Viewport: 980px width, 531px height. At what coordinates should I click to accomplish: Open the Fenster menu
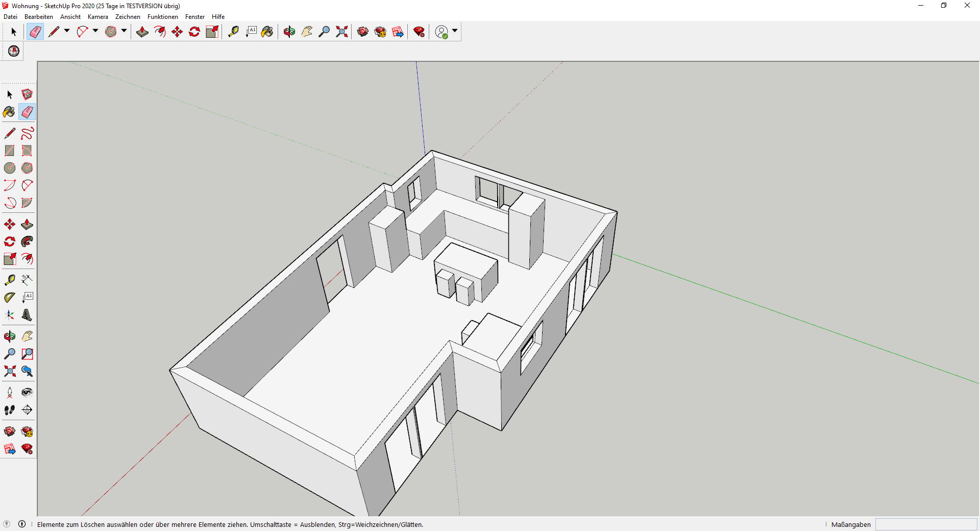(194, 17)
